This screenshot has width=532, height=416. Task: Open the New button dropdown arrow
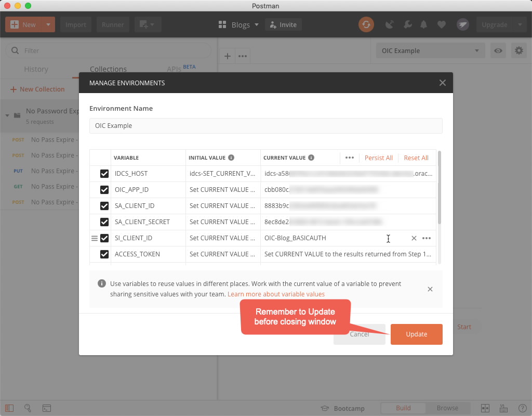tap(47, 24)
